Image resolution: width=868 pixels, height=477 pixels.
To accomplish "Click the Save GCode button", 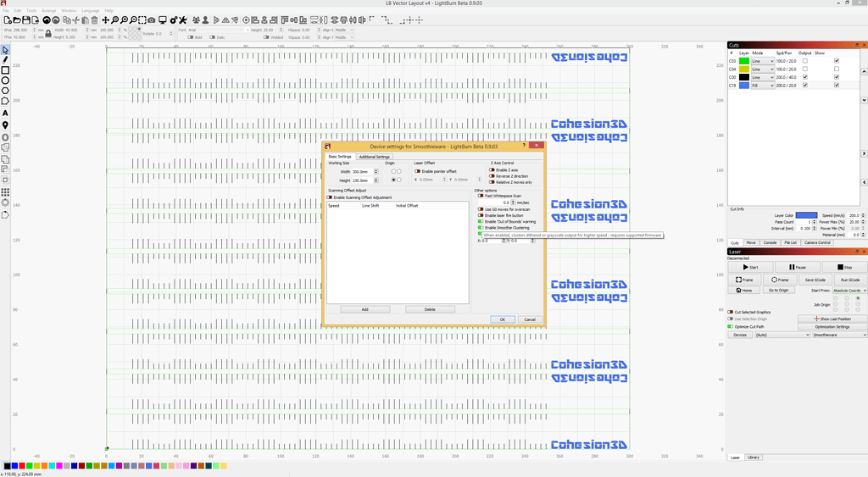I will click(x=815, y=280).
